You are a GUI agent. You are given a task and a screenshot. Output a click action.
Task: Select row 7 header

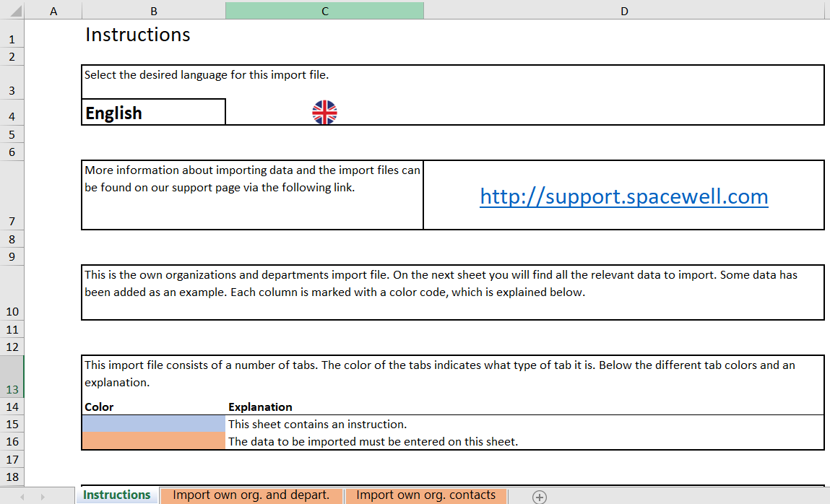[x=12, y=195]
